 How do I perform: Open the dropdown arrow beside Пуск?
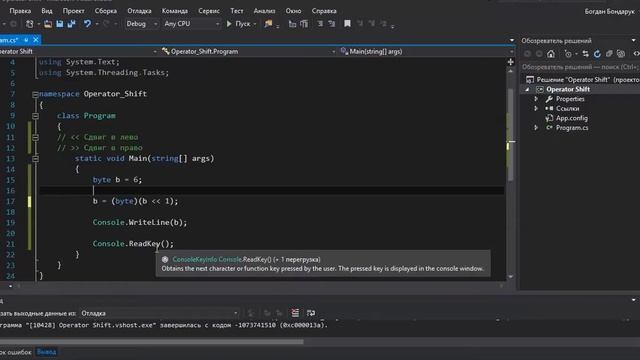coord(255,24)
